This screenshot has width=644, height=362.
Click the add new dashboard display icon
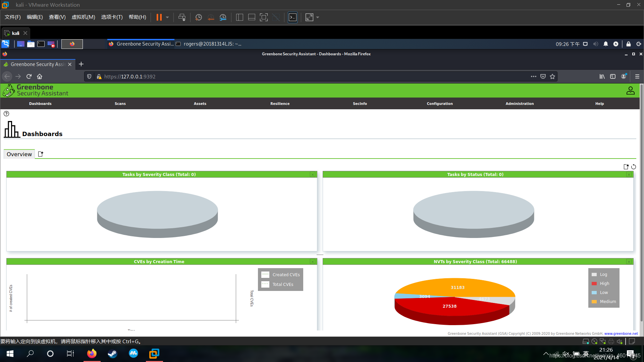pos(626,167)
